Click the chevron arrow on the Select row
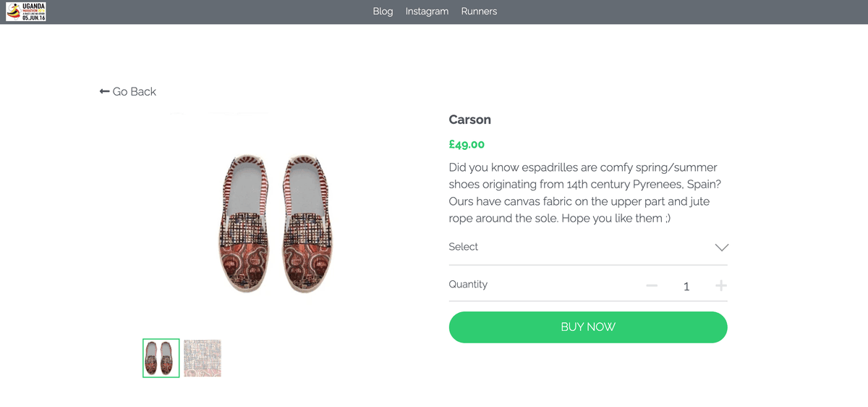Image resolution: width=868 pixels, height=407 pixels. (x=721, y=247)
